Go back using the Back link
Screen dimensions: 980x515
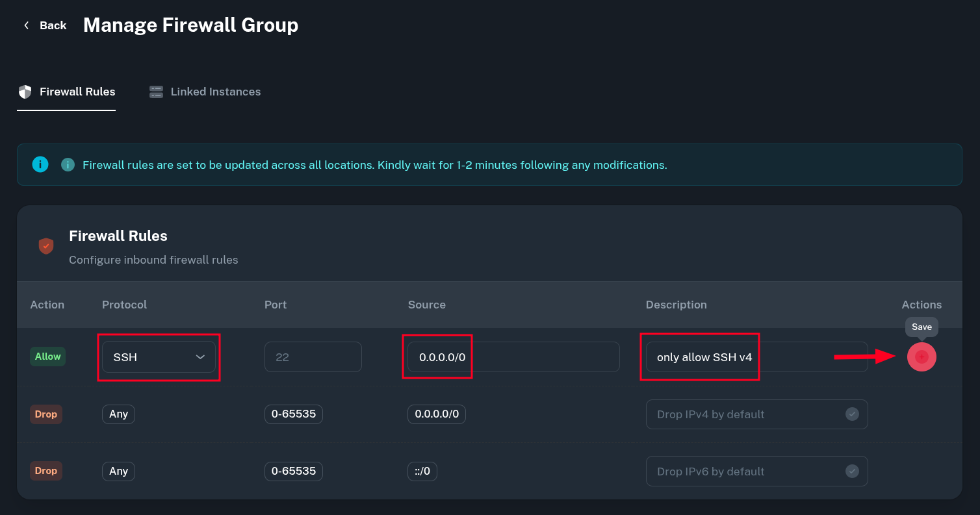tap(53, 25)
